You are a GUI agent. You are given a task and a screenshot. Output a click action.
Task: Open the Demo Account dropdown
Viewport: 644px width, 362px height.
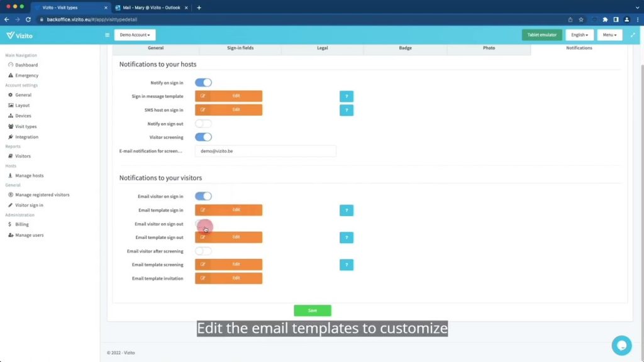click(x=135, y=35)
